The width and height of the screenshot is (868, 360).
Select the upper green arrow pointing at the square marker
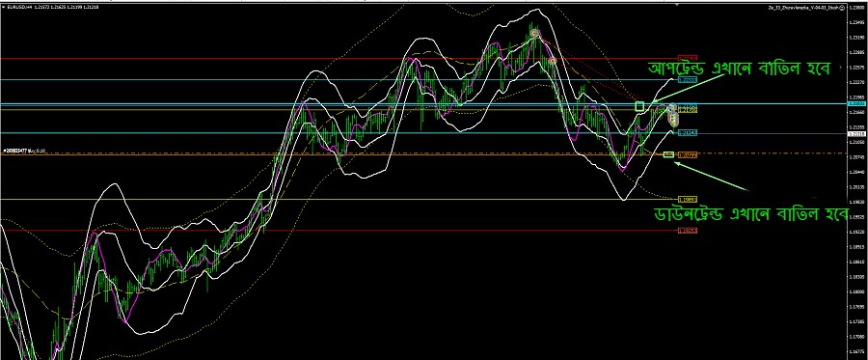point(691,88)
